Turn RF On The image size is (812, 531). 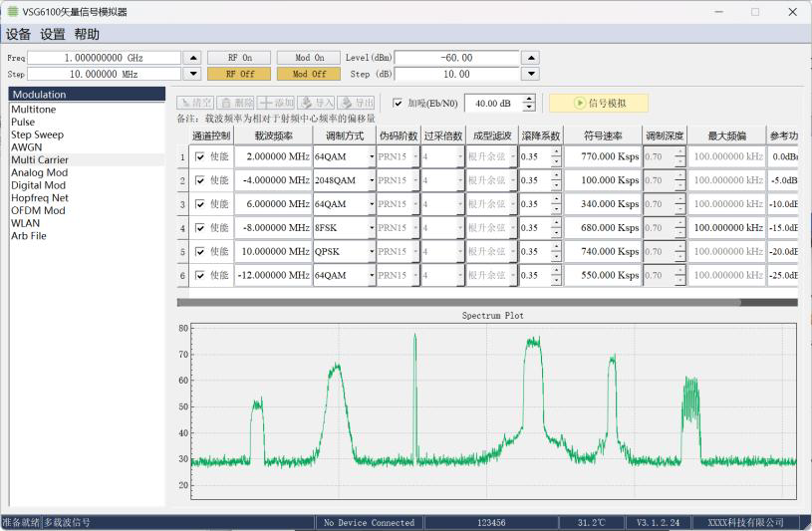click(x=239, y=58)
